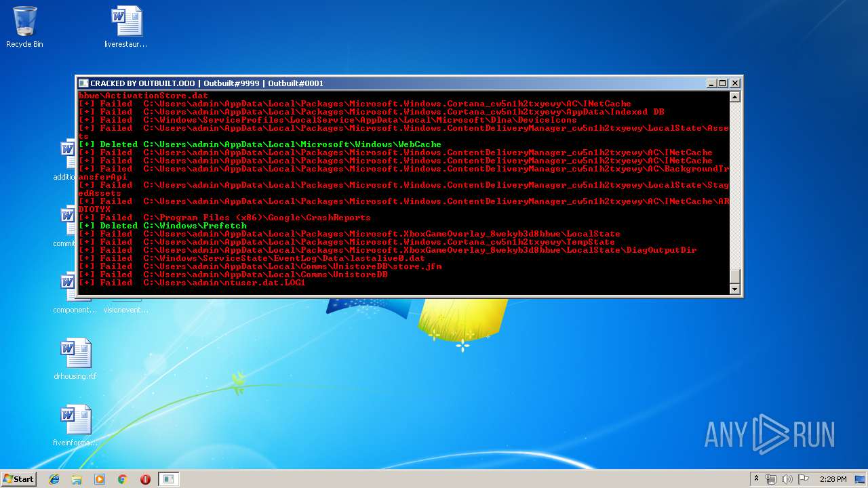The width and height of the screenshot is (868, 488).
Task: Open the Start menu
Action: click(x=18, y=479)
